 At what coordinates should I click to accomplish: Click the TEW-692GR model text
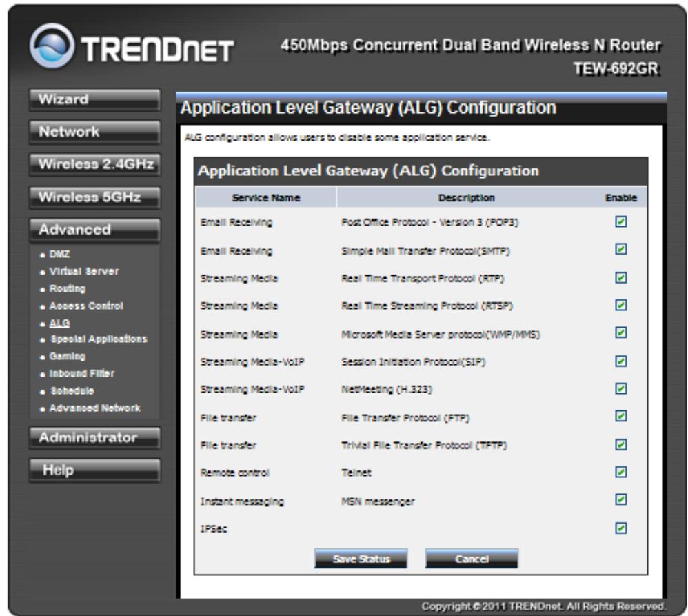[x=616, y=68]
